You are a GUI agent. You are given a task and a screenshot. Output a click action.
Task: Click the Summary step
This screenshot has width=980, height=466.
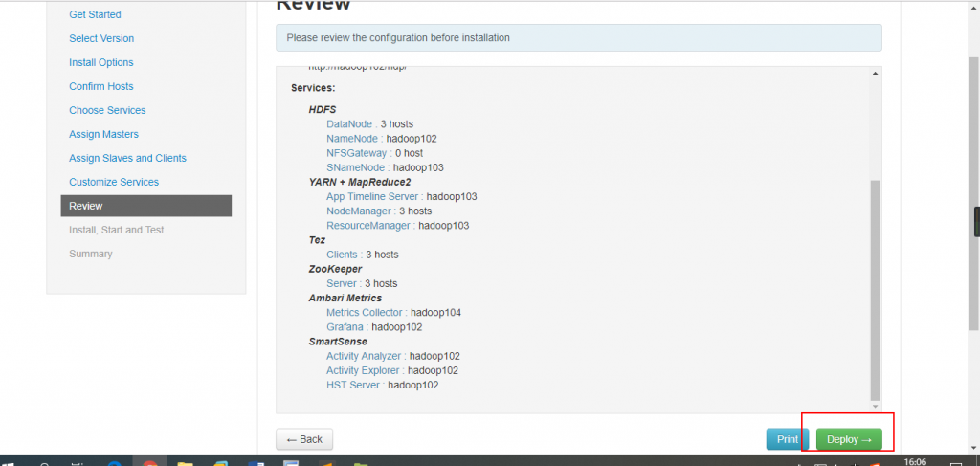[91, 254]
